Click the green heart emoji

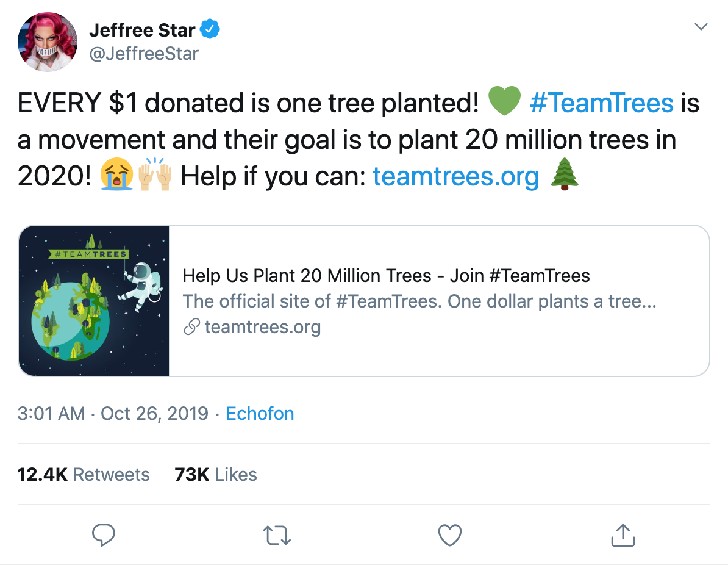(x=505, y=101)
